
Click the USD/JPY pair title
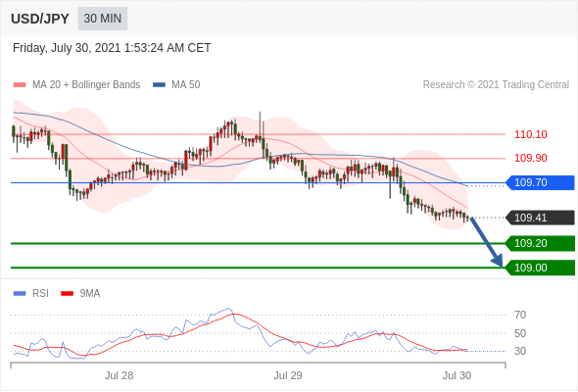40,19
